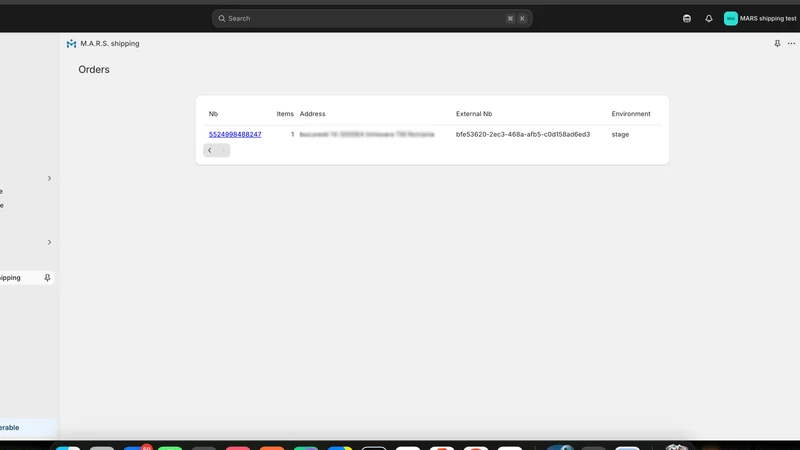Click the Search field in top bar
Screen dimensions: 800x450
[372, 18]
